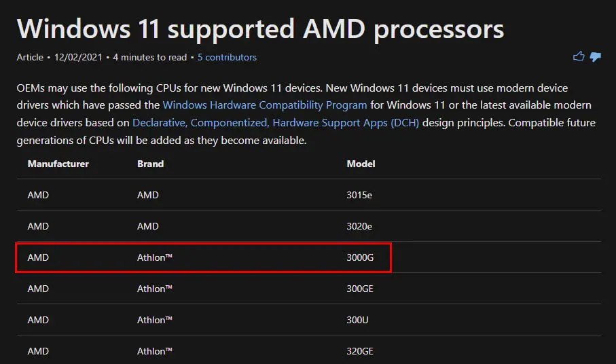Image resolution: width=616 pixels, height=364 pixels.
Task: Click AMD manufacturer cell in 3015e row
Action: point(38,195)
